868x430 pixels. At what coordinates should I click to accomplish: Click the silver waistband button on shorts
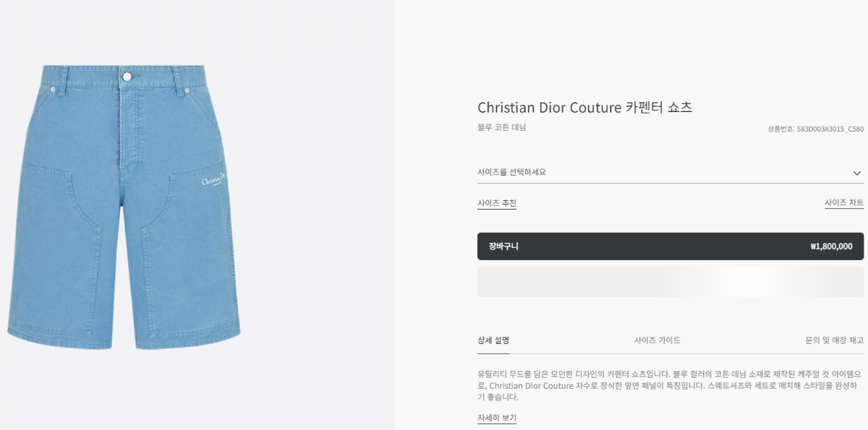pos(127,76)
